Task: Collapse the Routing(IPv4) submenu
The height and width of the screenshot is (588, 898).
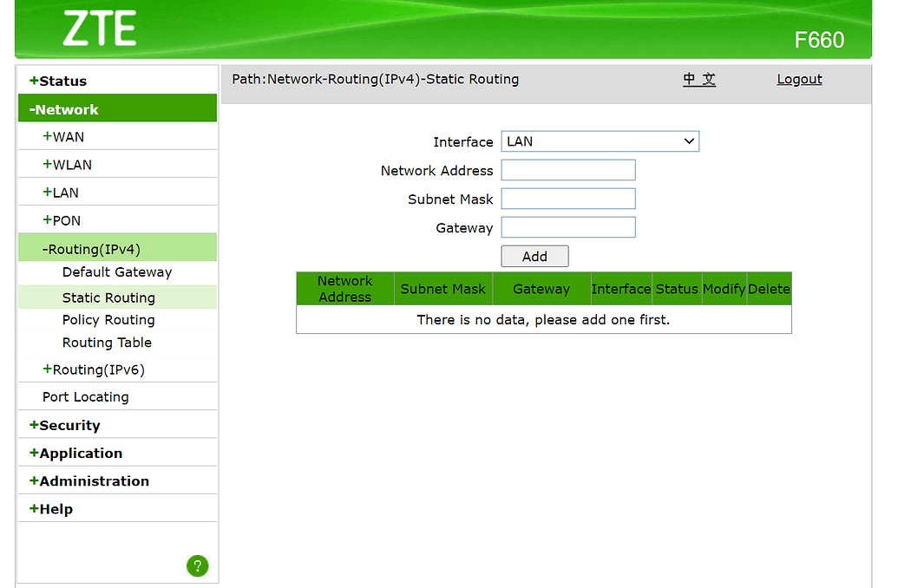Action: click(x=91, y=249)
